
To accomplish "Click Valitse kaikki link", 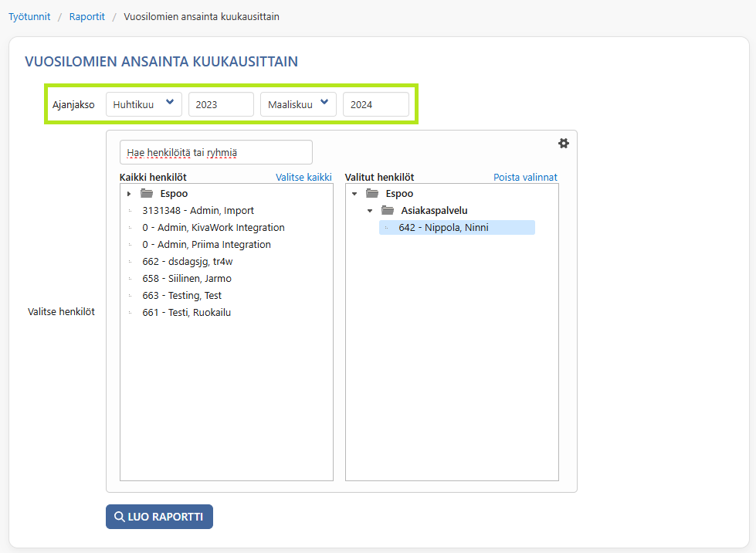I will click(x=303, y=177).
